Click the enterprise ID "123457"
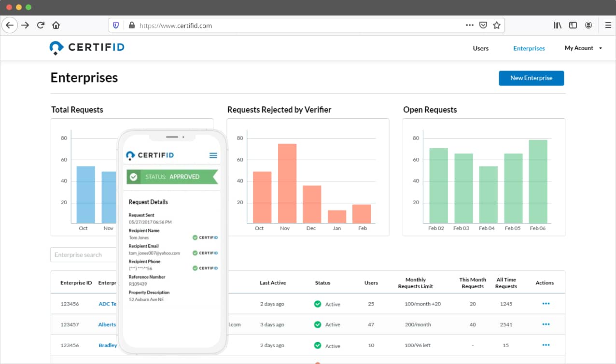This screenshot has height=364, width=616. (x=70, y=324)
